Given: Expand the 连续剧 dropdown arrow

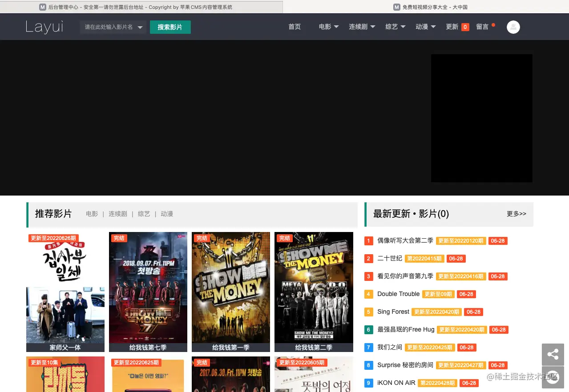Looking at the screenshot, I should (372, 27).
